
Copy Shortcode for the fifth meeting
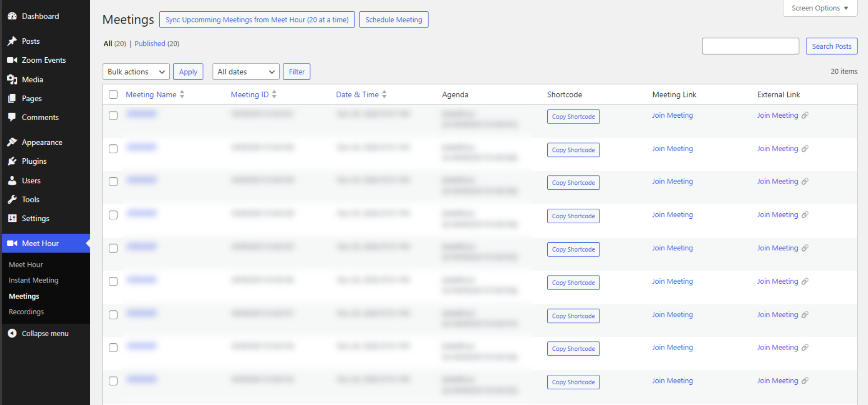pyautogui.click(x=573, y=249)
